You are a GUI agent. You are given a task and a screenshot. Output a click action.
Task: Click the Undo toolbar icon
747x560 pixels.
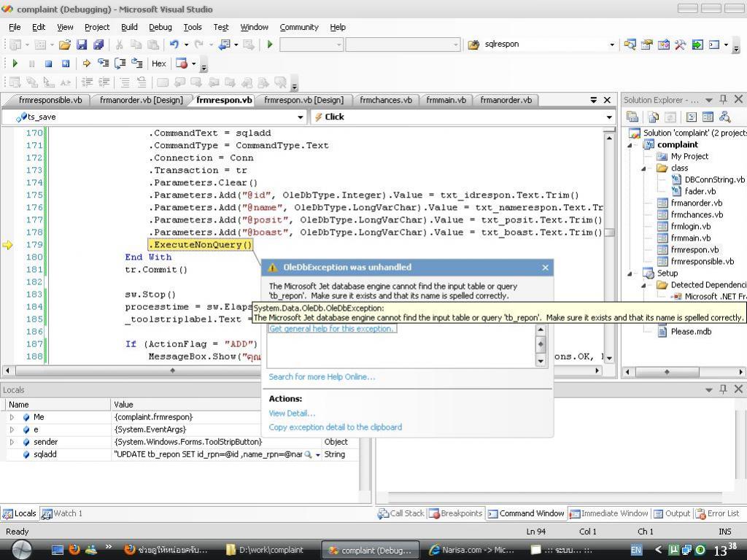(174, 44)
